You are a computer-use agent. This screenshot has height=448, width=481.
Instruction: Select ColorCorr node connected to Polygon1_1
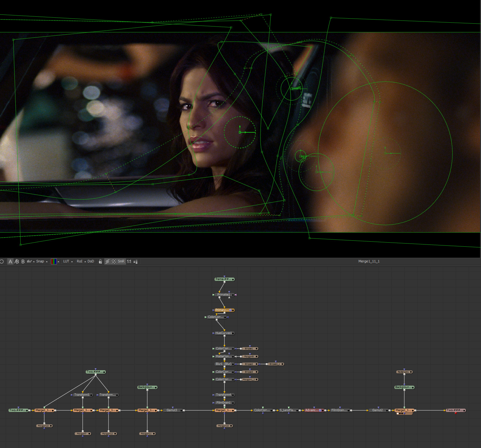click(x=224, y=379)
